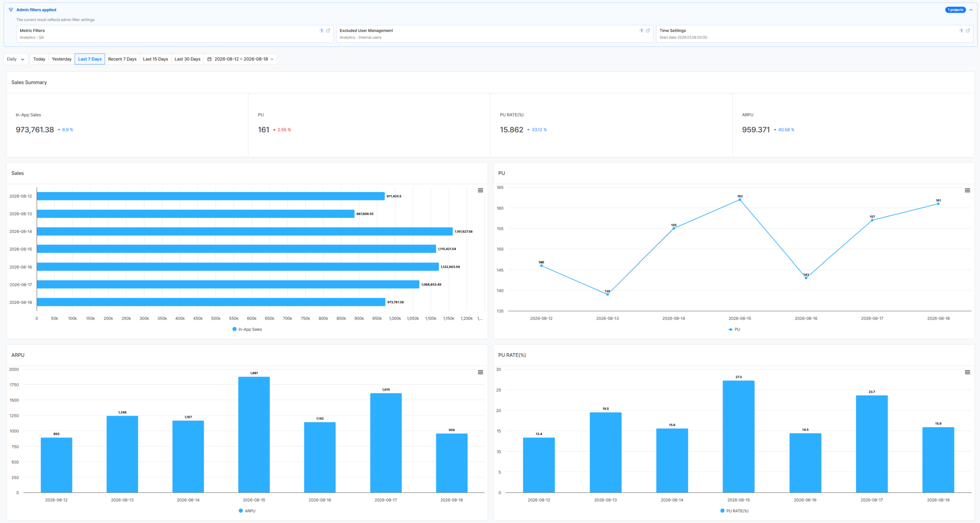Screen dimensions: 980x523
Task: Open the Daily interval dropdown
Action: [16, 59]
